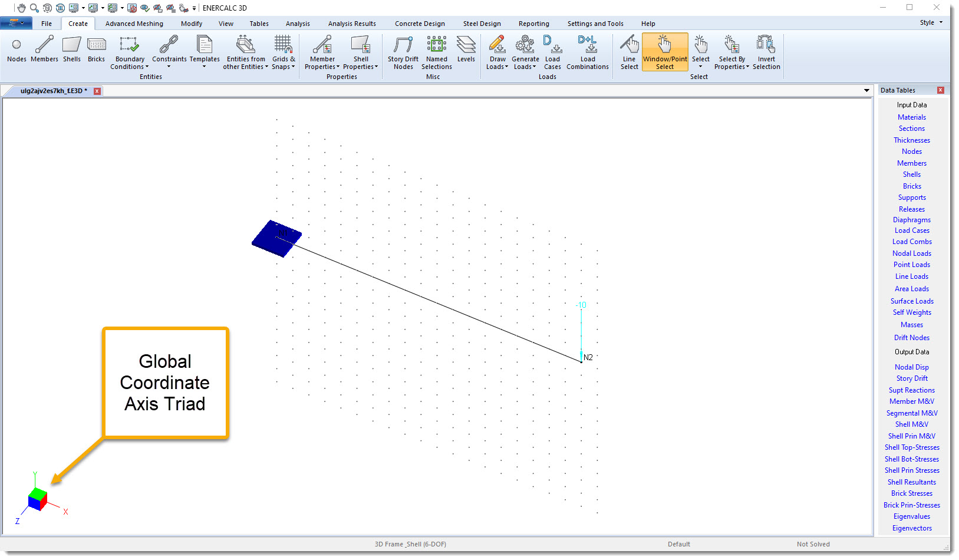Expand the Style dropdown menu
The image size is (959, 560).
[931, 22]
